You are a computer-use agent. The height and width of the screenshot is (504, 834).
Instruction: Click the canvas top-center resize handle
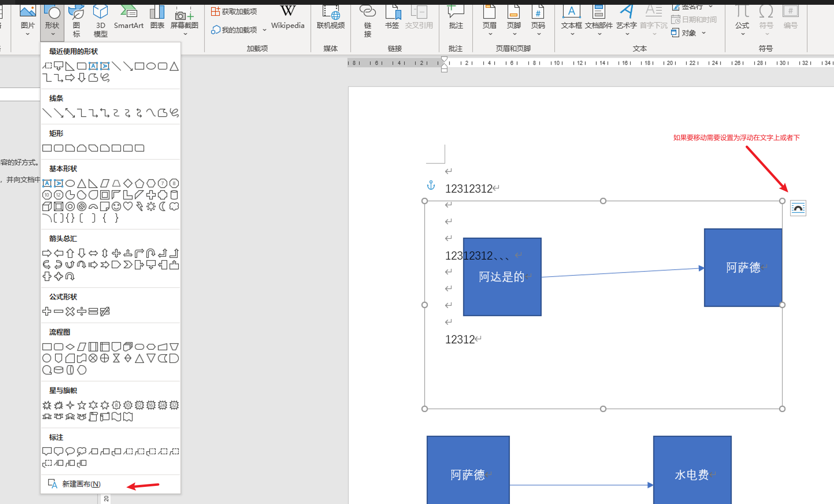point(603,201)
